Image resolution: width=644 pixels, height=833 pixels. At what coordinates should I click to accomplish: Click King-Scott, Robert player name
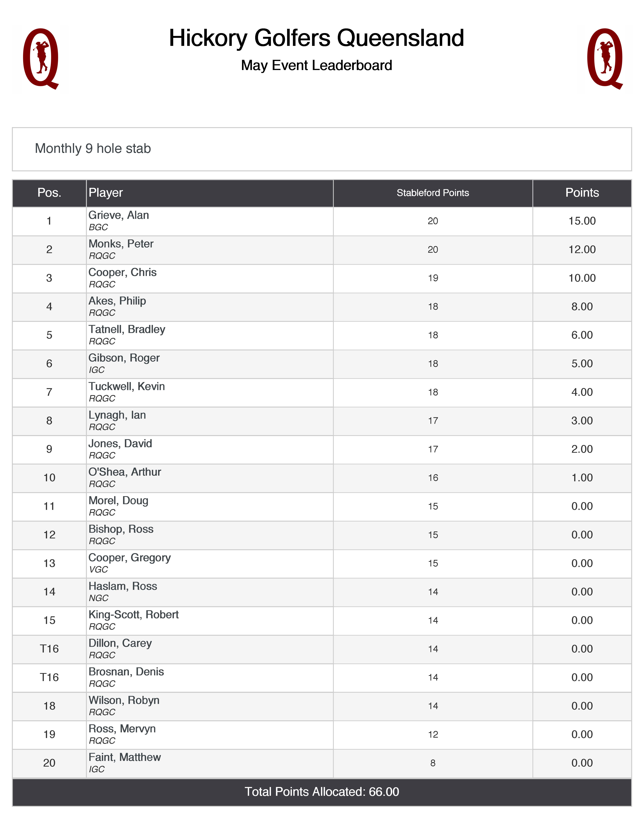click(x=134, y=615)
